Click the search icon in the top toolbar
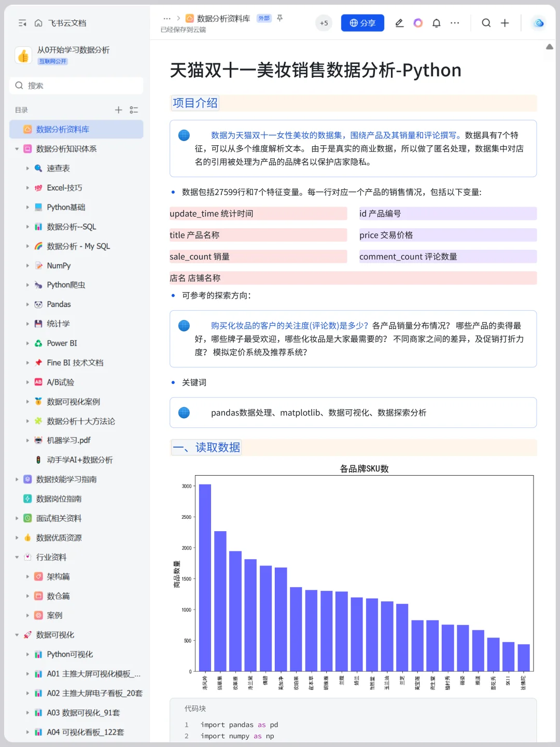560x747 pixels. click(486, 23)
